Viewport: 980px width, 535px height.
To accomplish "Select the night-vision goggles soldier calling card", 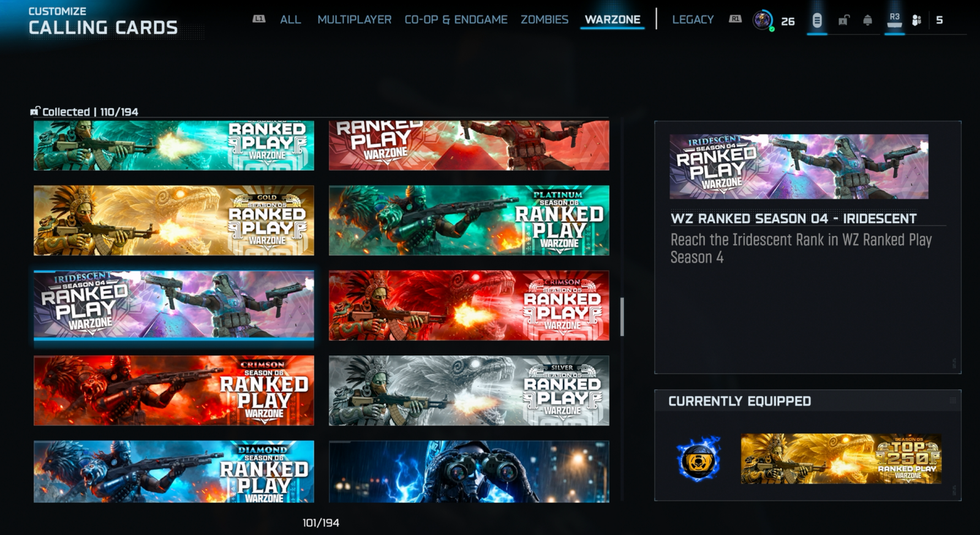I will coord(469,471).
